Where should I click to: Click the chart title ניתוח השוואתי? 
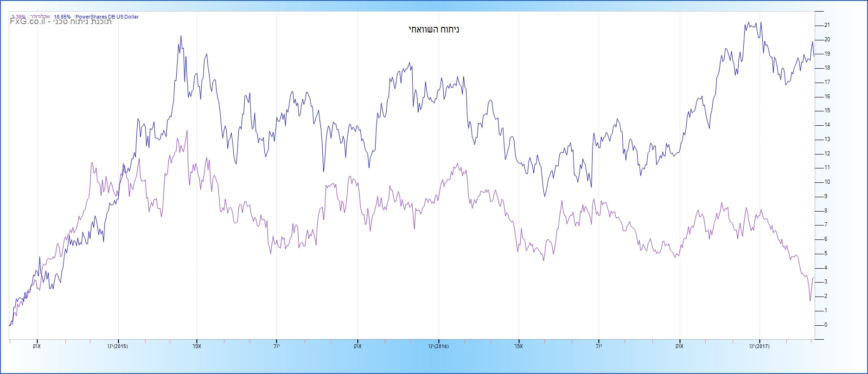point(434,30)
